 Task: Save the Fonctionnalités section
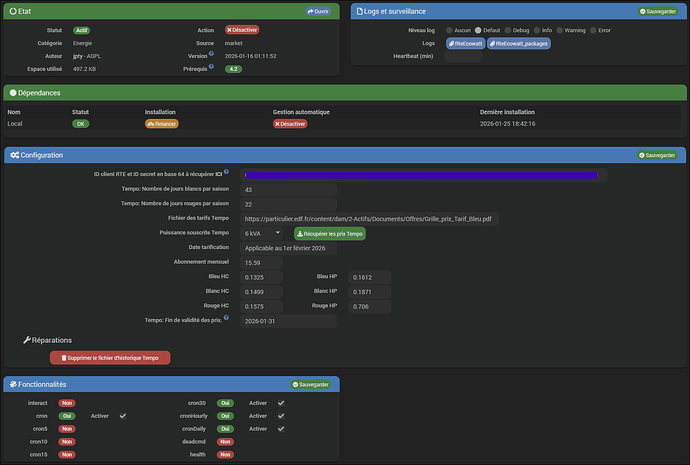coord(311,384)
